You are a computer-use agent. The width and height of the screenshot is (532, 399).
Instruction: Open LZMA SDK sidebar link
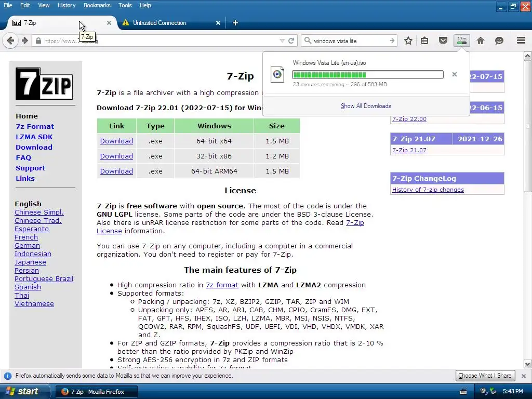34,137
